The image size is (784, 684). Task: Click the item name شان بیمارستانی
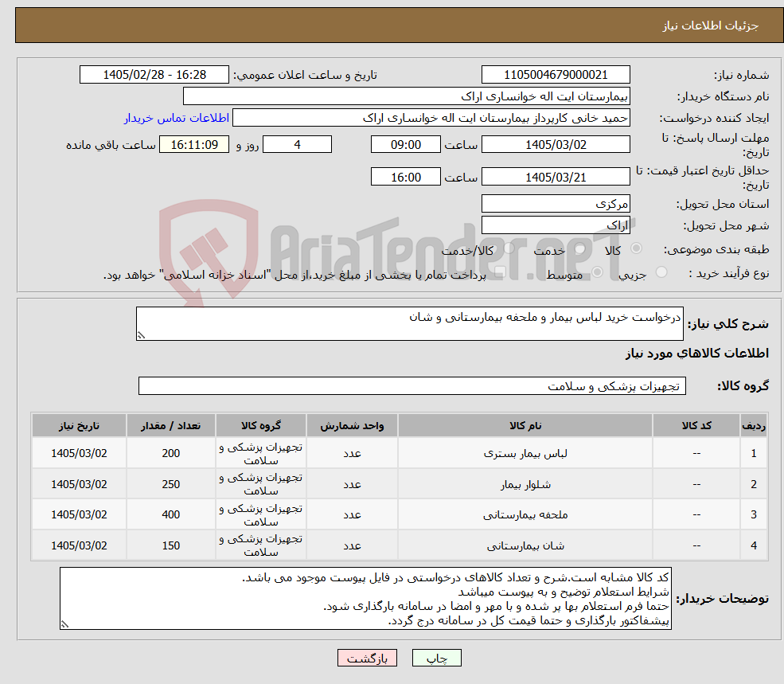tap(525, 545)
